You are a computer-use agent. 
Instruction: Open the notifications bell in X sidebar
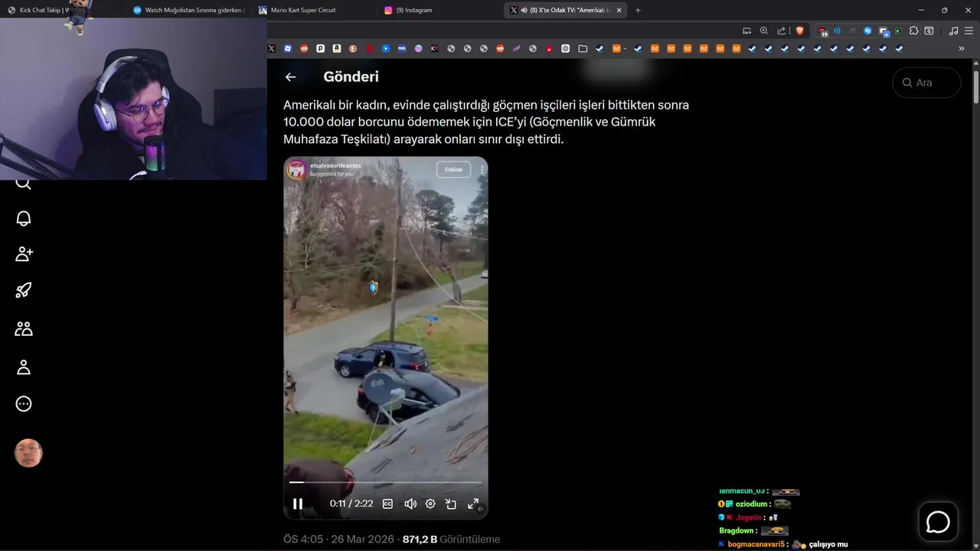click(x=24, y=219)
